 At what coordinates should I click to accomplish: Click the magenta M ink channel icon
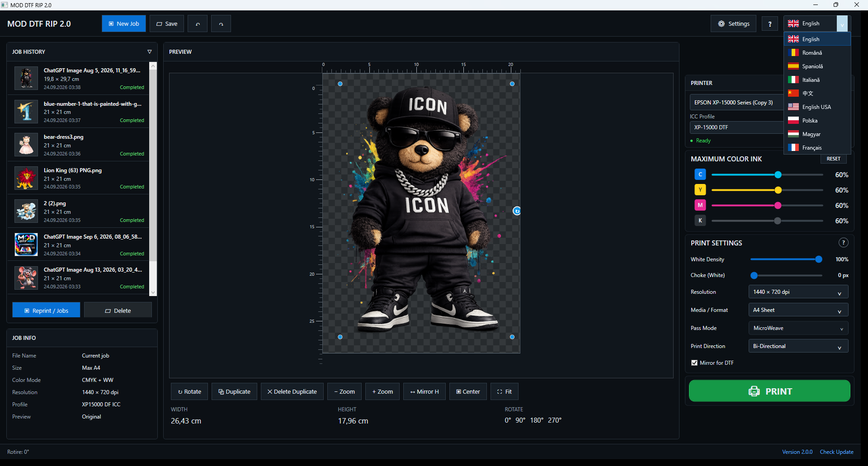(700, 205)
